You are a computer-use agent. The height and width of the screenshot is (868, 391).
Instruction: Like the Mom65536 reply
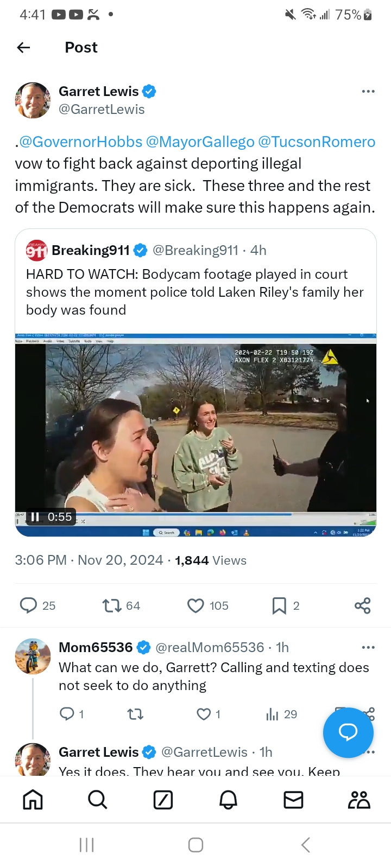204,714
